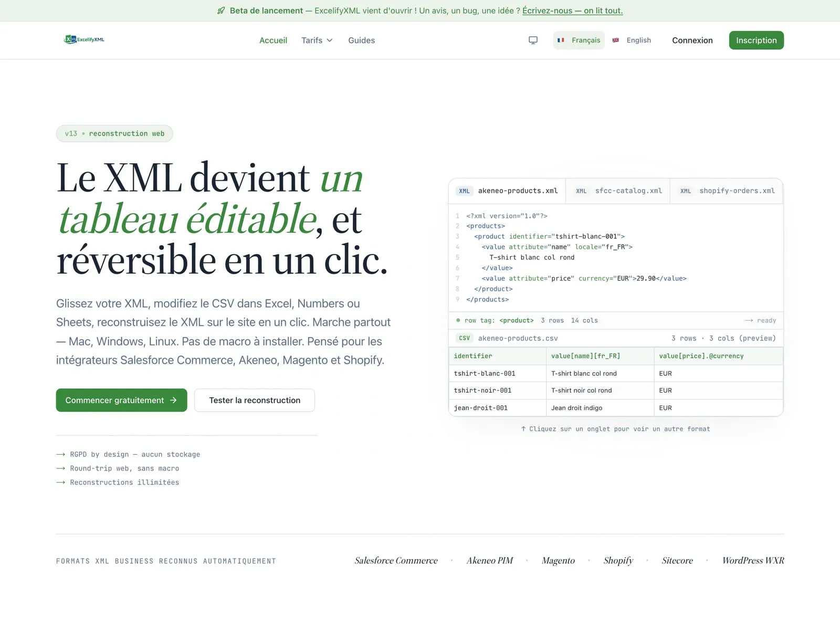
Task: Click the Jean droit indigo cell
Action: 600,407
